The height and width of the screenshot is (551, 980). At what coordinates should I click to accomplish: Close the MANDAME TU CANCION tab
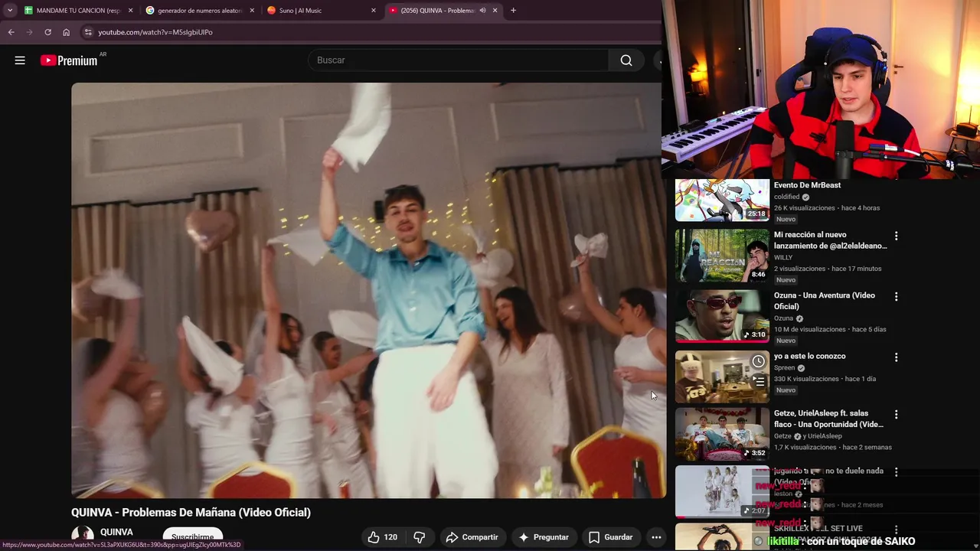pyautogui.click(x=130, y=10)
